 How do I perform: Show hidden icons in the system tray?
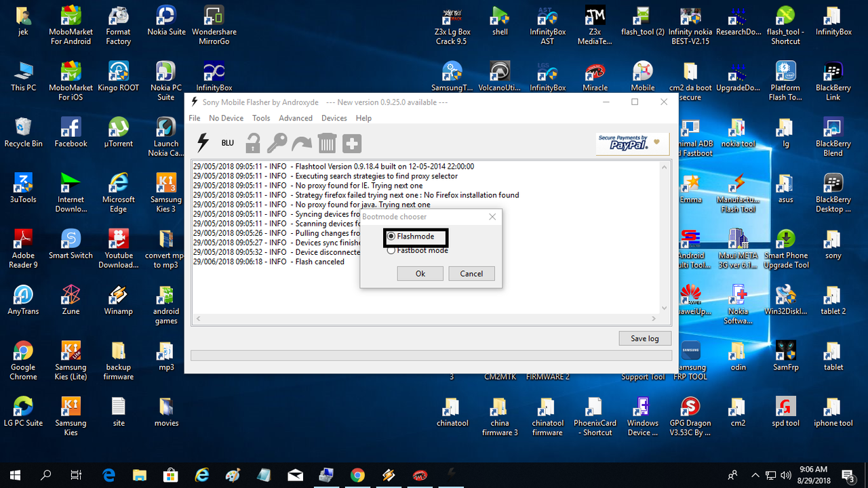[x=755, y=474]
